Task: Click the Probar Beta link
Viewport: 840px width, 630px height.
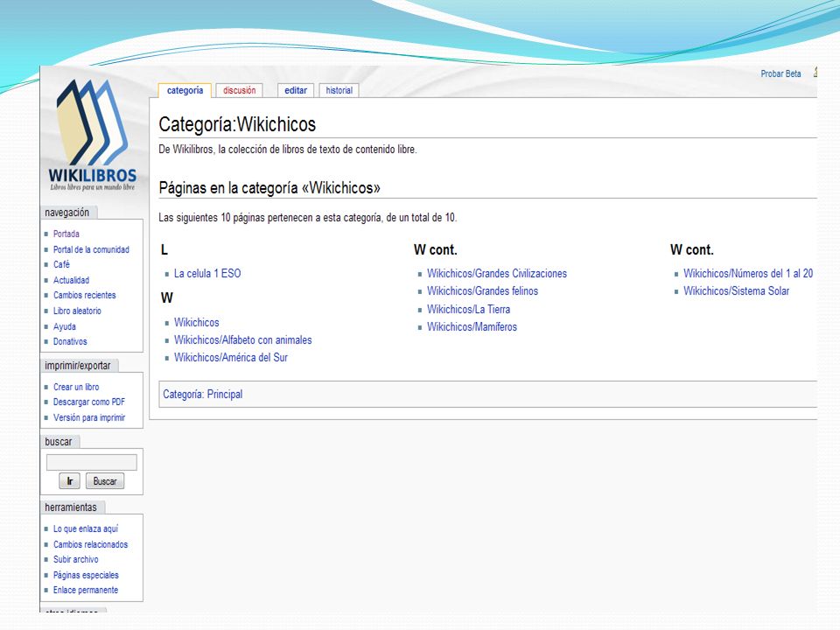Action: pos(780,73)
